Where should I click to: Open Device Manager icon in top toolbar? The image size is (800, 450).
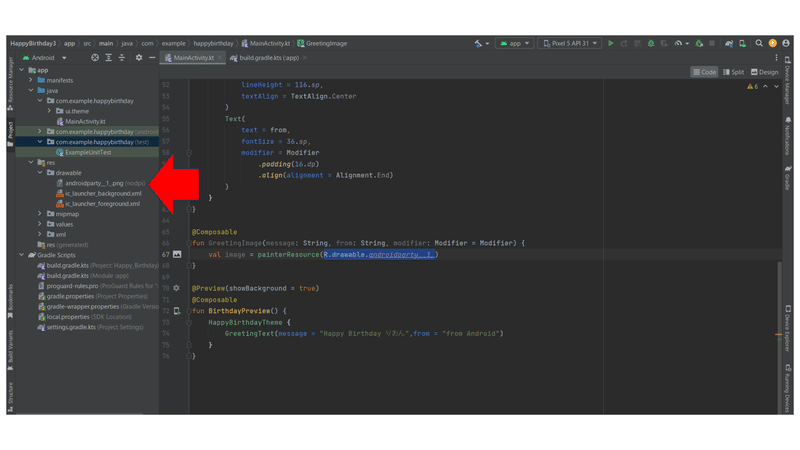(742, 43)
